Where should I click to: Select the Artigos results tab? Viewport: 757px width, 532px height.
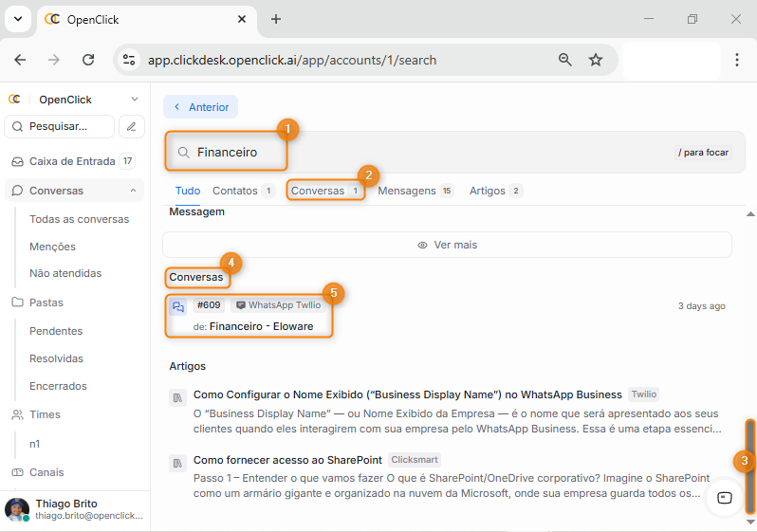tap(495, 191)
